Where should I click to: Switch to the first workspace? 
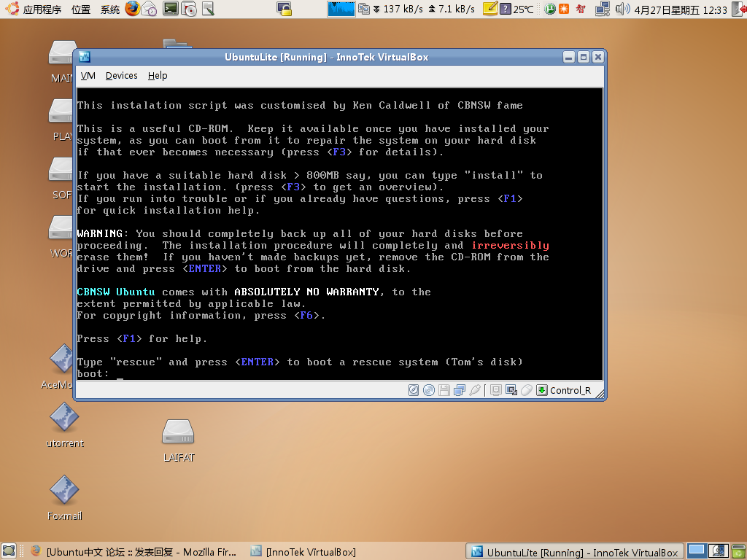tap(696, 551)
